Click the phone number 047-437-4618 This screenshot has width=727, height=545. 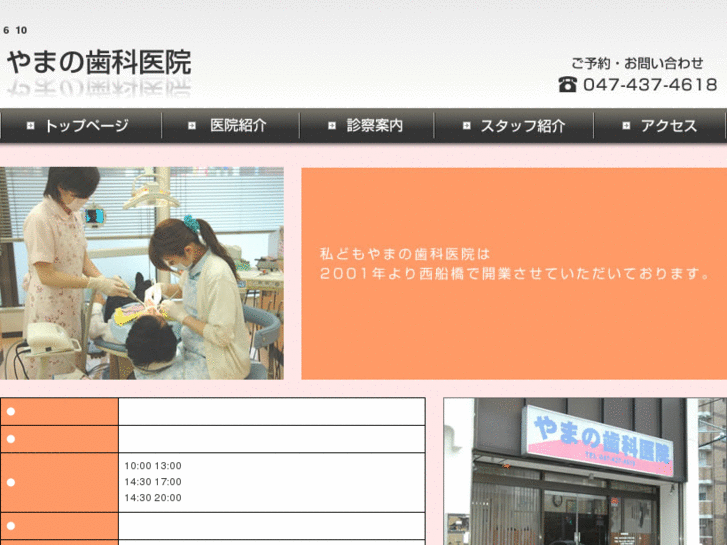650,84
